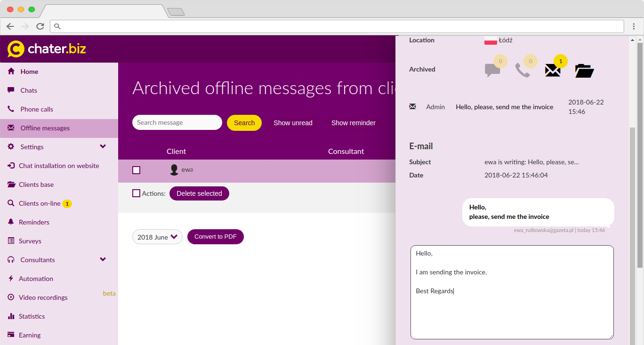This screenshot has width=644, height=345.
Task: Click Show reminder link
Action: [x=354, y=123]
